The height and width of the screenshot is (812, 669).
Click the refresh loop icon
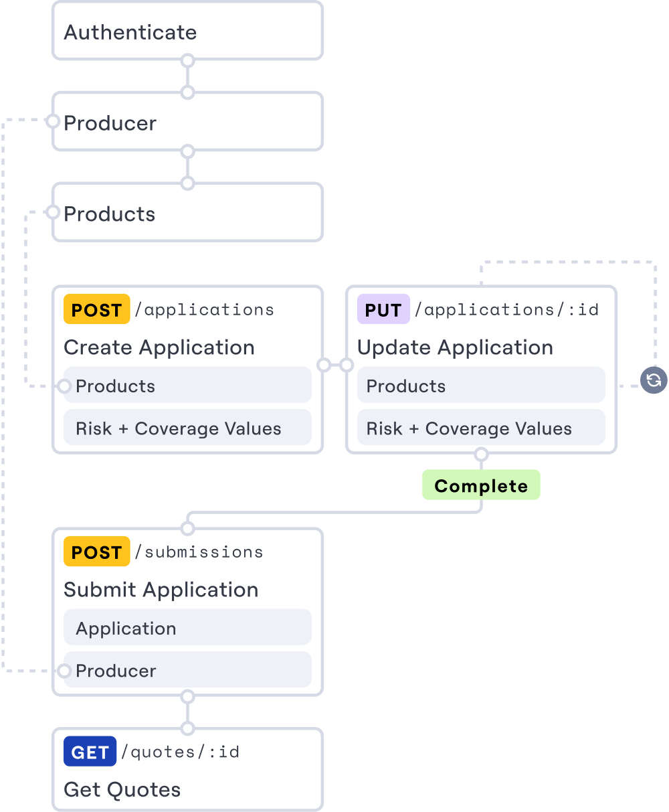point(654,381)
